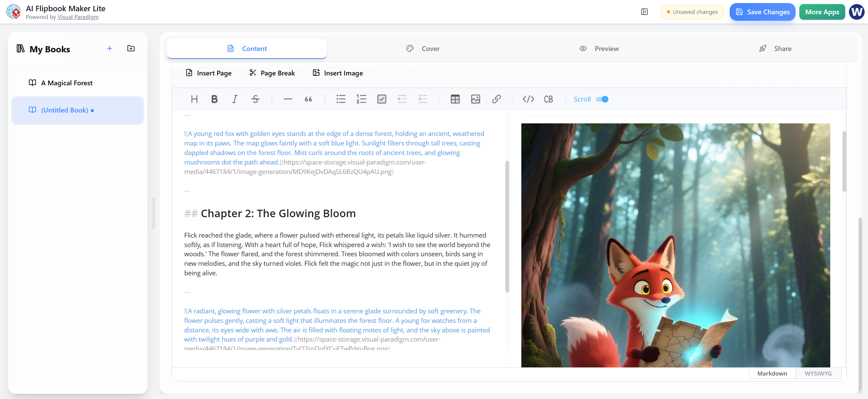Click the Save Changes button

pyautogui.click(x=762, y=12)
